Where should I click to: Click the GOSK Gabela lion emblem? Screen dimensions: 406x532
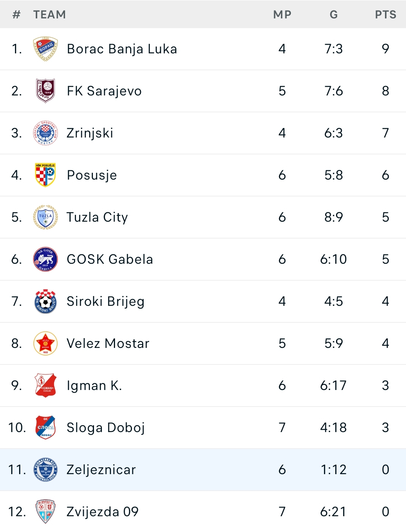(45, 259)
